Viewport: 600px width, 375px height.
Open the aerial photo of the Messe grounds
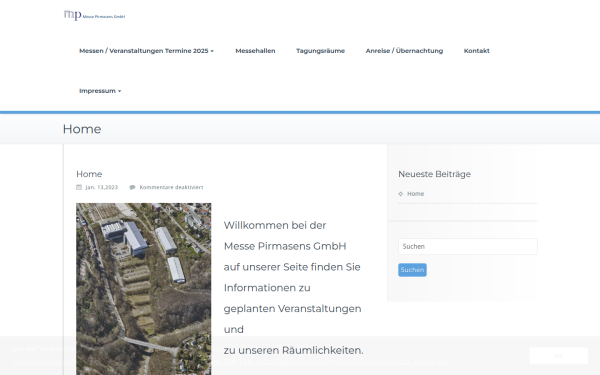point(143,289)
